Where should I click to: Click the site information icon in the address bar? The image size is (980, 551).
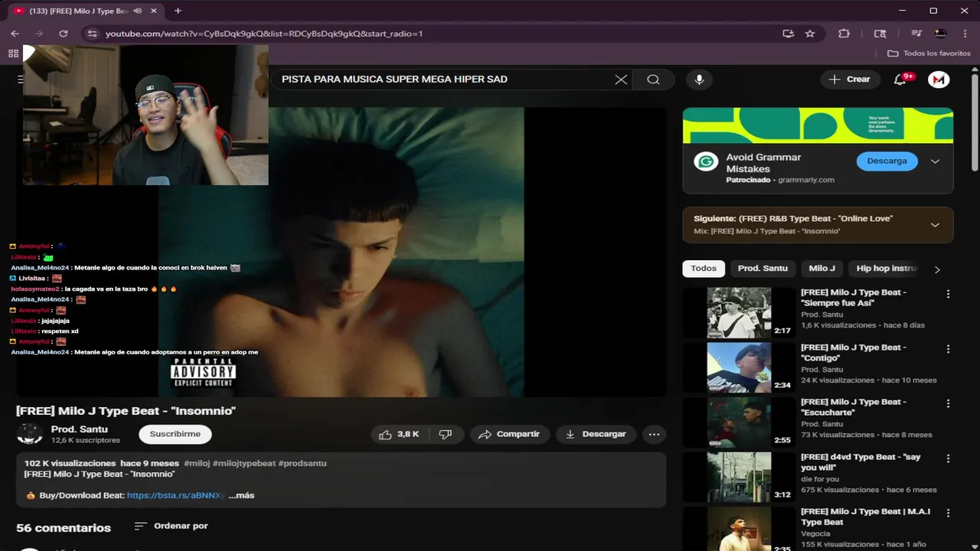(x=93, y=34)
